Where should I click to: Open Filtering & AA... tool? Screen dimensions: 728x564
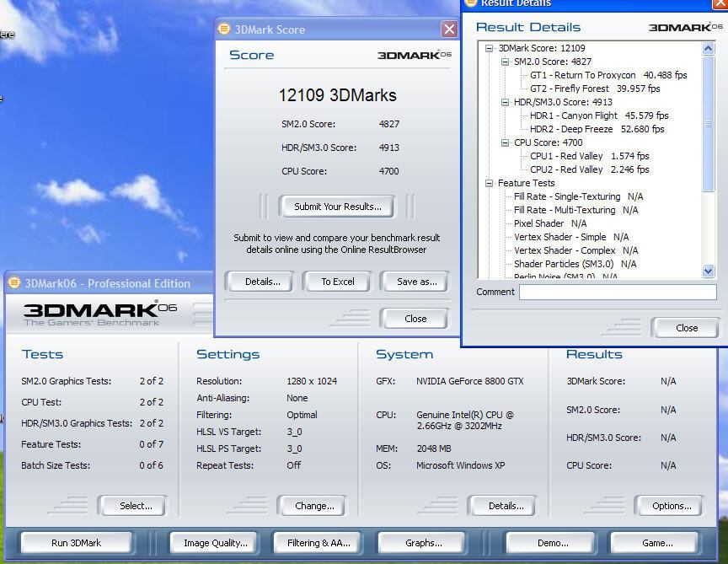(x=318, y=543)
